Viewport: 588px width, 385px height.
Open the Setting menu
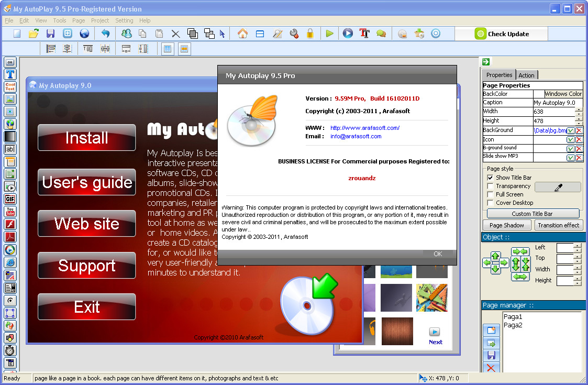(x=124, y=20)
